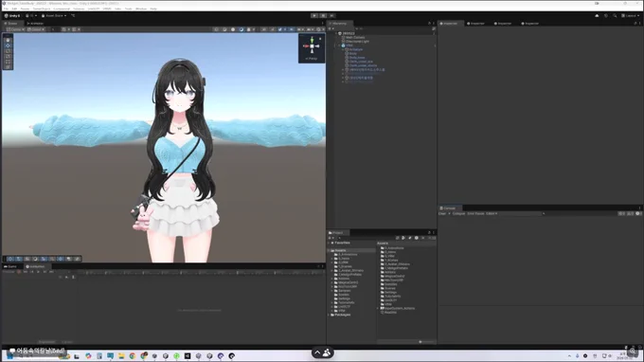Open the Editor dropdown in Console

pos(492,213)
